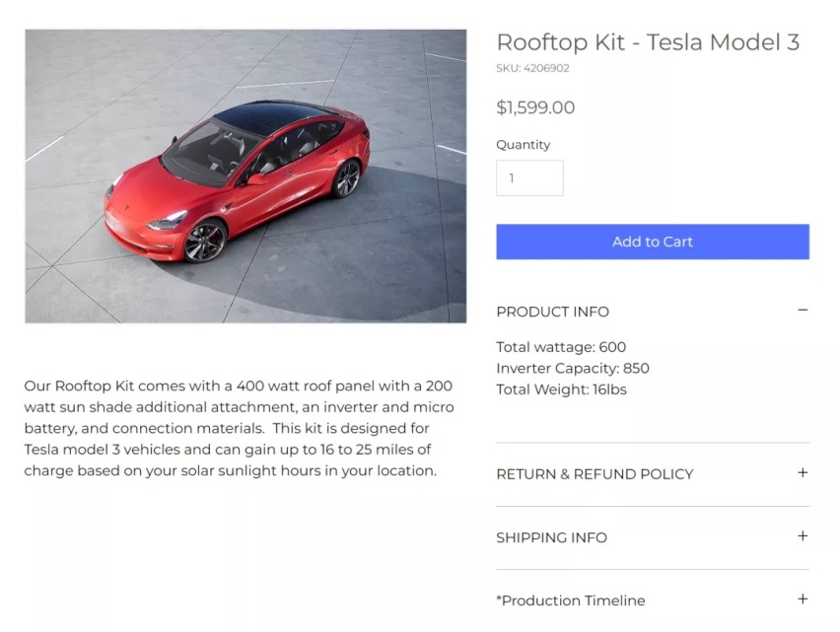Click the Total wattage: 600 line
The height and width of the screenshot is (632, 840).
561,347
